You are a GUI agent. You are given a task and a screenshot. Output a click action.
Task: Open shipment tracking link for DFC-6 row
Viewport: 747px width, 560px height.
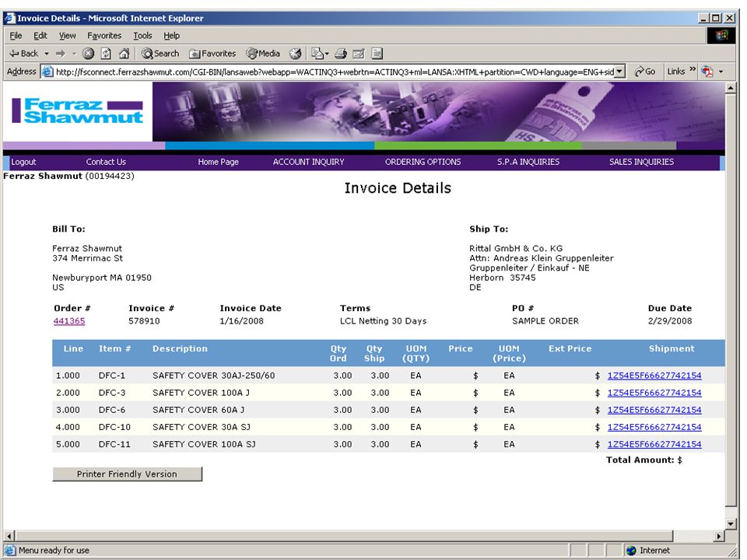654,410
